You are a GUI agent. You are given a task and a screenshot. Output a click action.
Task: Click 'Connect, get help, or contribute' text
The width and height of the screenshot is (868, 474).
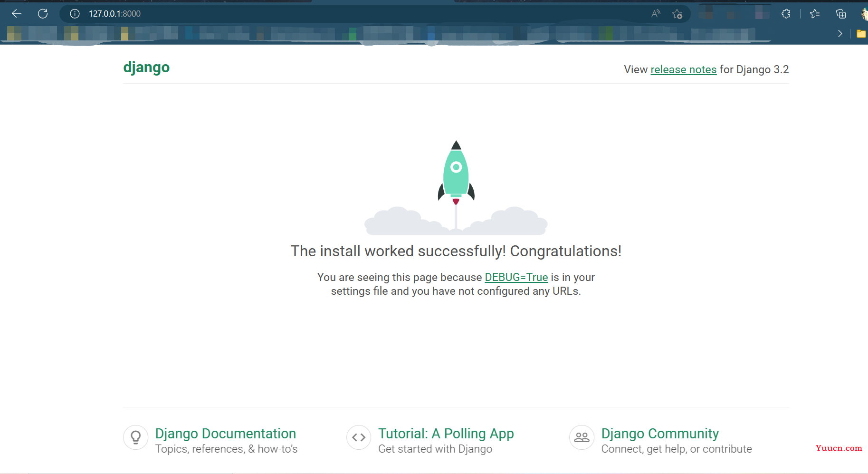point(677,449)
